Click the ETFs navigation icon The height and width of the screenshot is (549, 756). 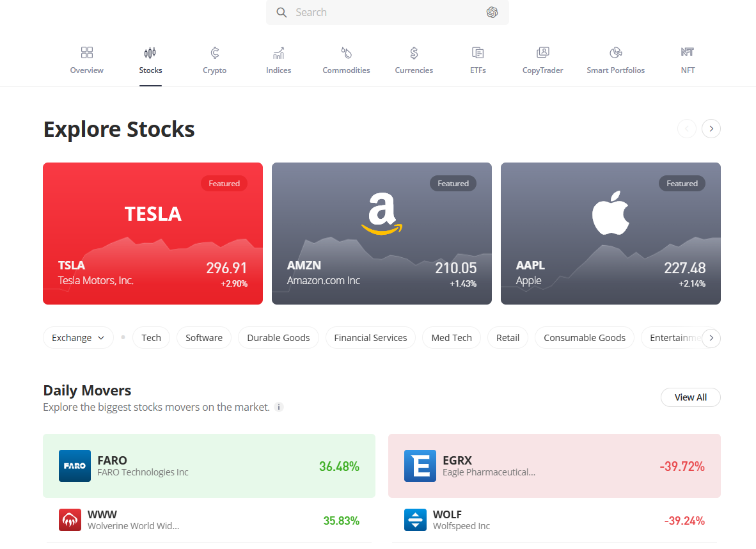[478, 54]
